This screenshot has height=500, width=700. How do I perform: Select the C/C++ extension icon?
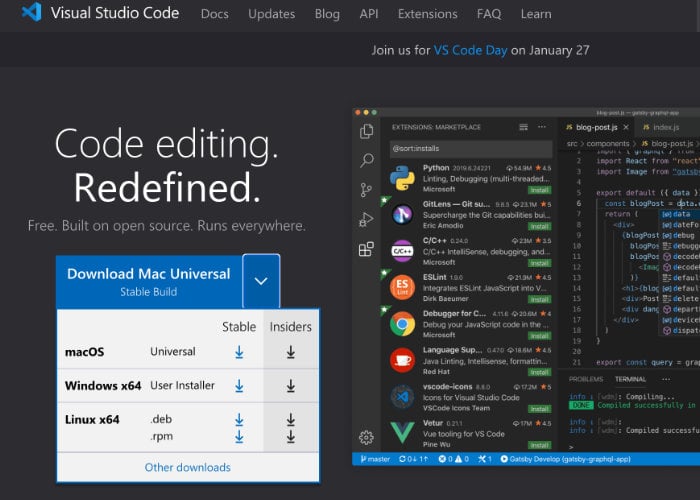(x=402, y=251)
